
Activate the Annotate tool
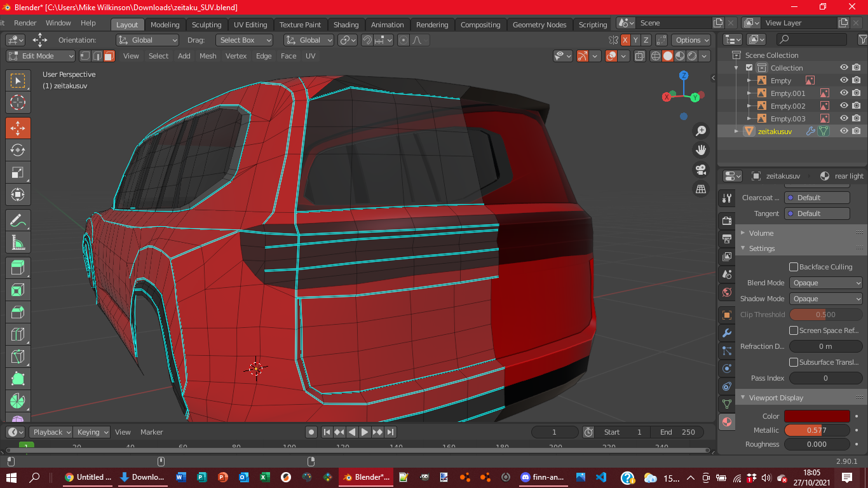click(18, 220)
